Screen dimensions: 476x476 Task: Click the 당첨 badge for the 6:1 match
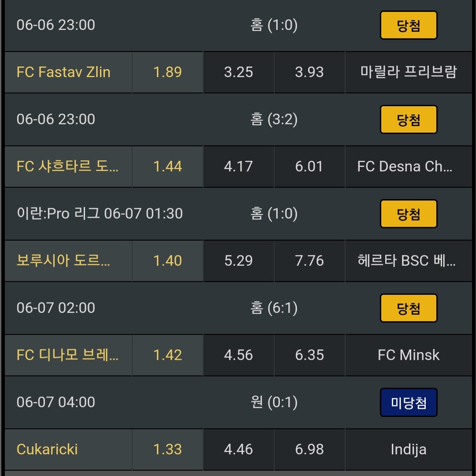point(409,309)
